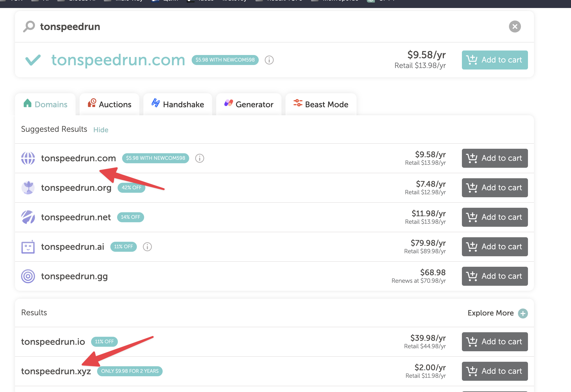This screenshot has height=392, width=571.
Task: Hide the Suggested Results section
Action: click(x=101, y=130)
